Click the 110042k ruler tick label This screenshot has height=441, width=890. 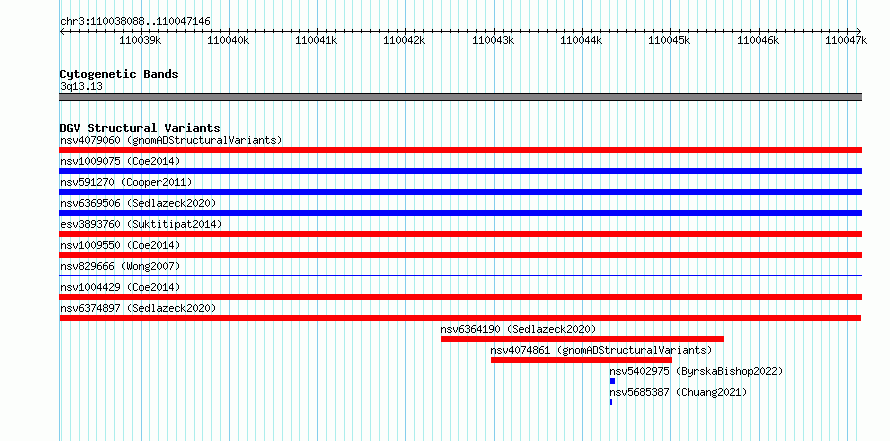pos(405,40)
